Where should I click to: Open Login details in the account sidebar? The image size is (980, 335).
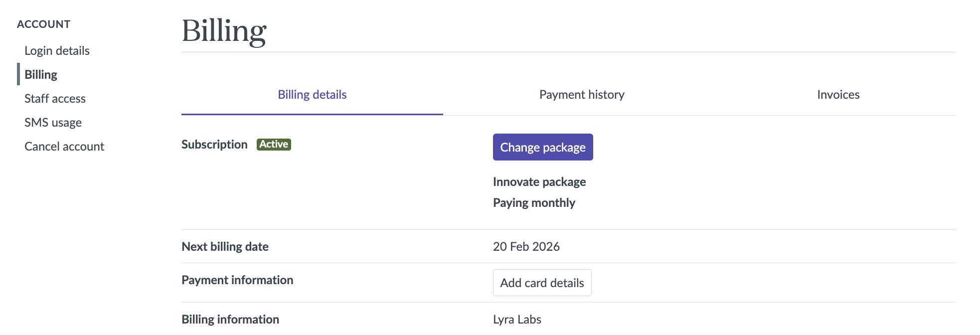point(57,51)
